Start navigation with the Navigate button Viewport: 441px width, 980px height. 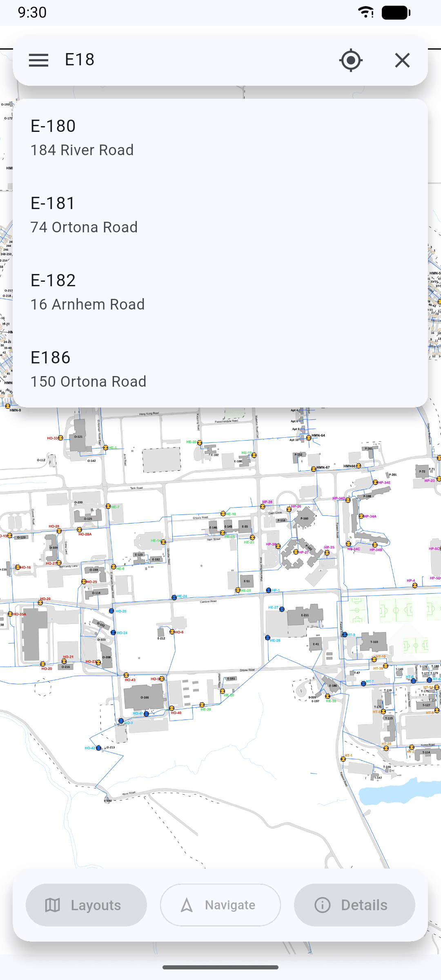coord(220,905)
